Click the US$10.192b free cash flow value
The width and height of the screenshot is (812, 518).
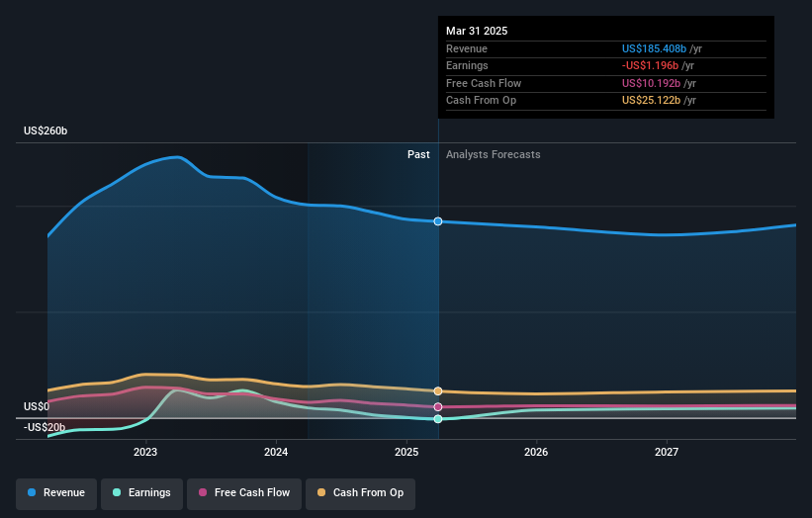pyautogui.click(x=652, y=83)
